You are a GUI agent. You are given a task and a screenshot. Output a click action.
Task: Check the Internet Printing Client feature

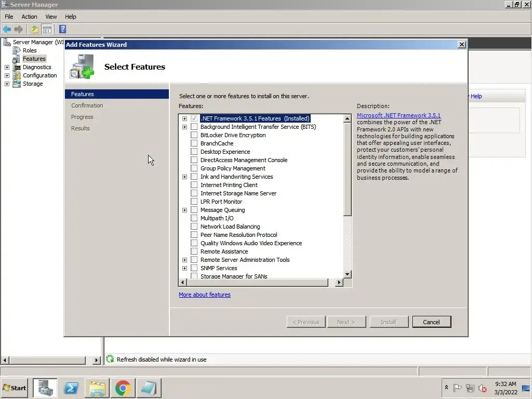[x=194, y=185]
